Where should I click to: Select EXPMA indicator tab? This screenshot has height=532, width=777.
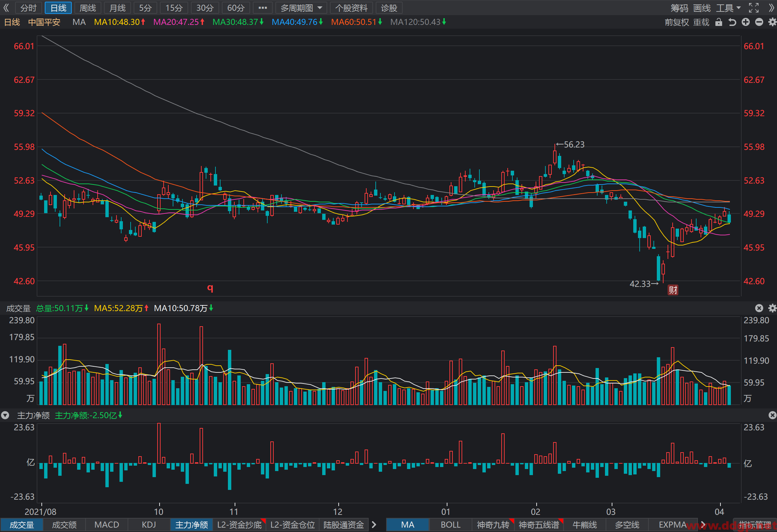(x=673, y=525)
